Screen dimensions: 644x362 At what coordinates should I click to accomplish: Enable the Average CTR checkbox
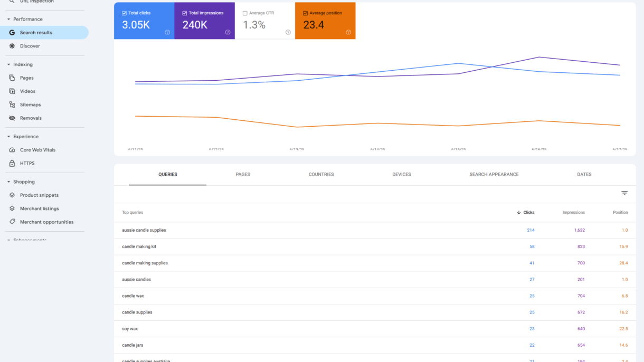pos(245,13)
